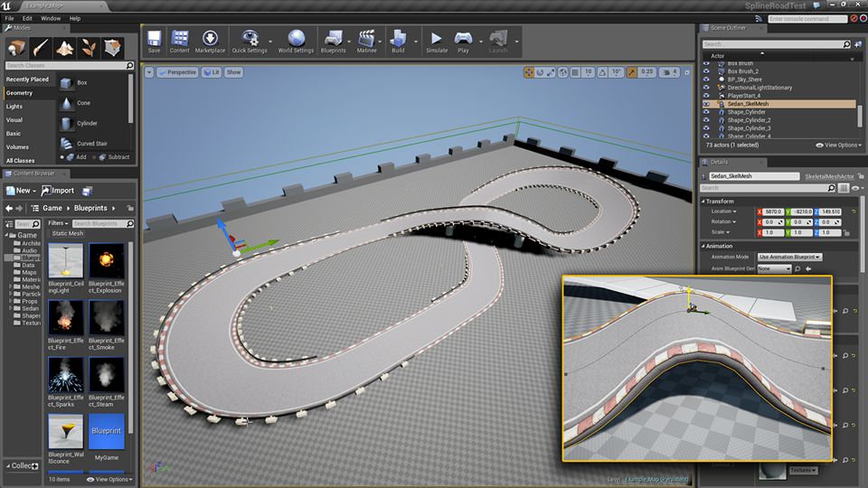The height and width of the screenshot is (488, 868).
Task: Click the Import button
Action: coord(58,191)
